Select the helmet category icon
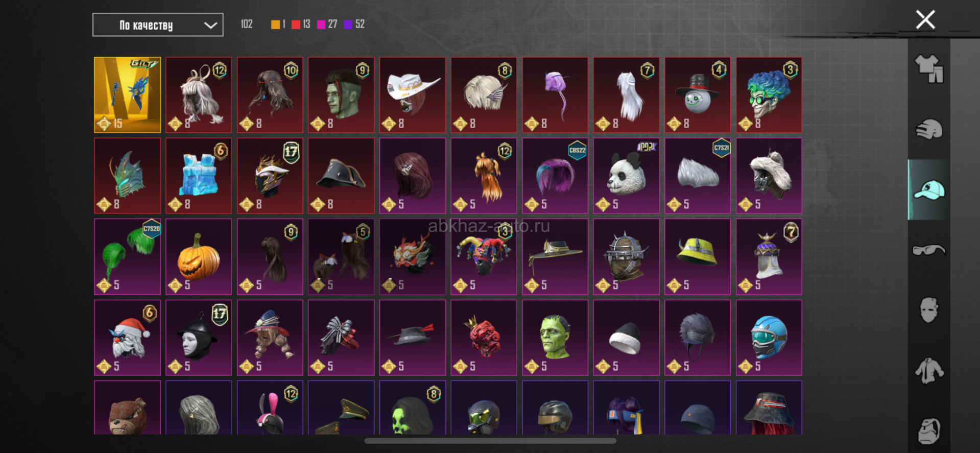This screenshot has width=980, height=453. pos(928,129)
